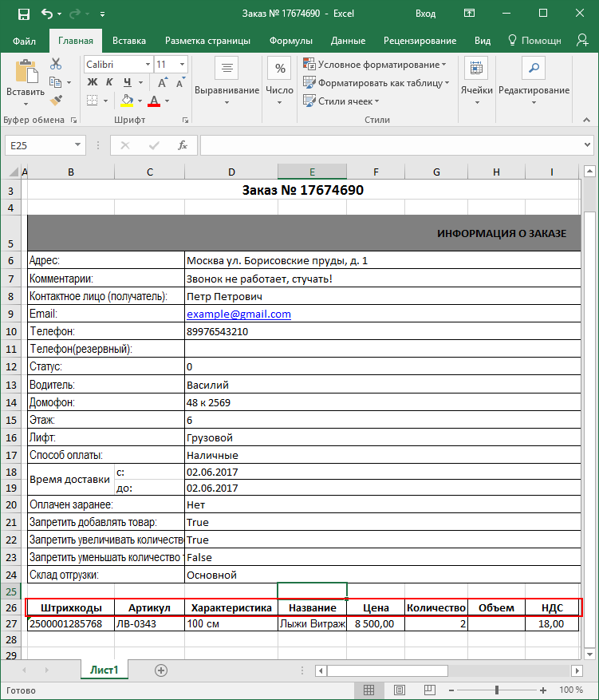This screenshot has height=700, width=599.
Task: Switch to Page Break Preview icon
Action: (x=430, y=690)
